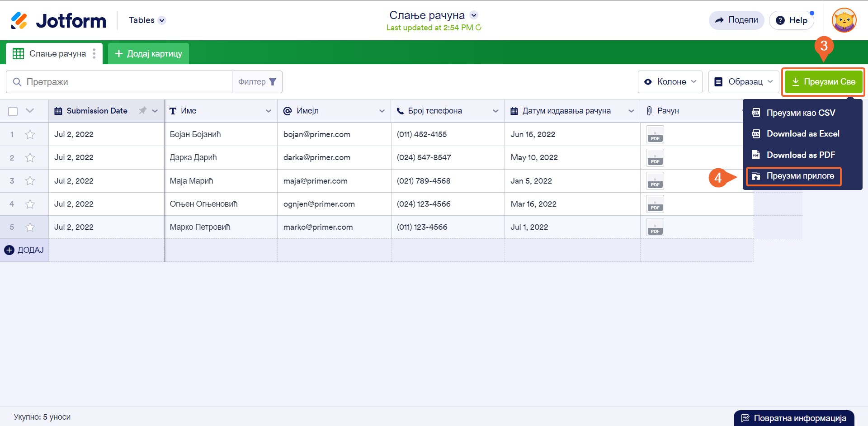Screen dimensions: 868x426
Task: Star the row for Огњен Огњеновић
Action: tap(30, 204)
